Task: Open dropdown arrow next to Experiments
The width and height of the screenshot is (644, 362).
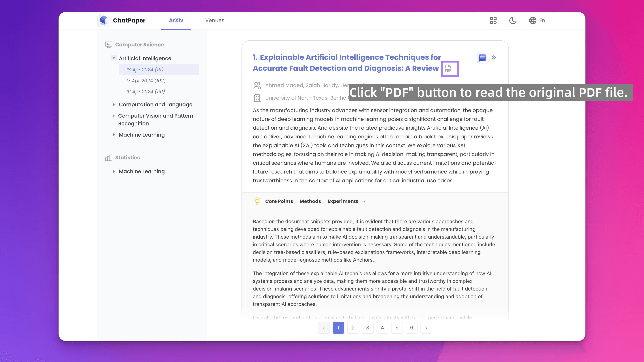Action: [364, 201]
